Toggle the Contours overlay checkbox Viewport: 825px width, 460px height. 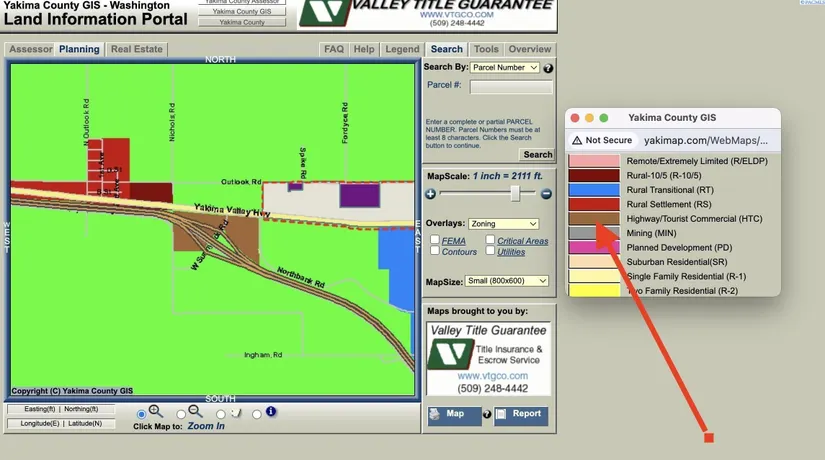point(435,252)
